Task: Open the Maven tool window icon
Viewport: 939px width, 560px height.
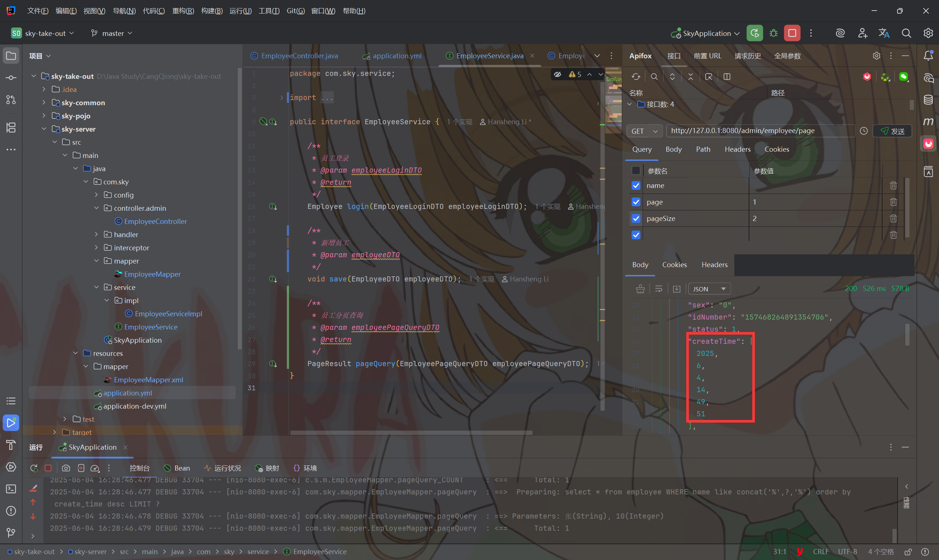Action: [928, 122]
